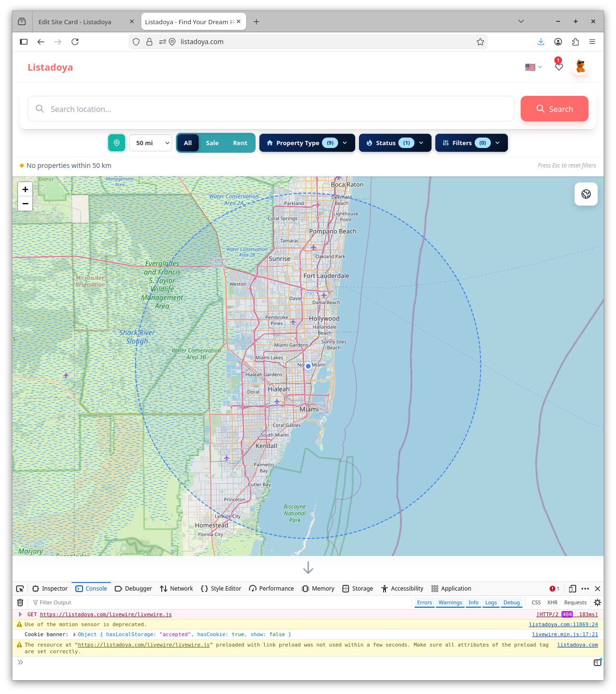Screen dimensions: 616x694
Task: Zoom in on the map
Action: (x=26, y=189)
